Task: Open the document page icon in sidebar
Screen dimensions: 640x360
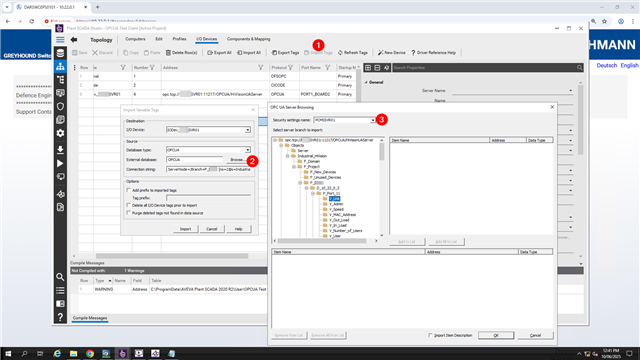Action: (60, 207)
